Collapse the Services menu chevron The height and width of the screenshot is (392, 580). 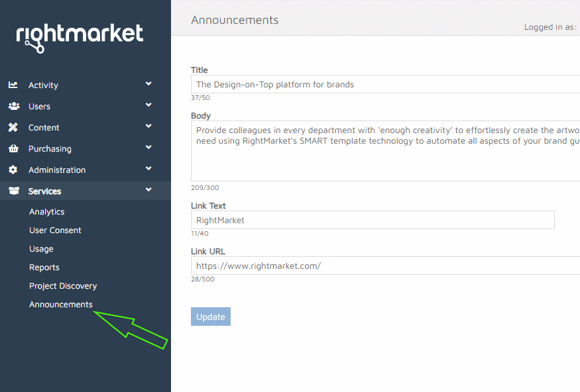pyautogui.click(x=148, y=190)
